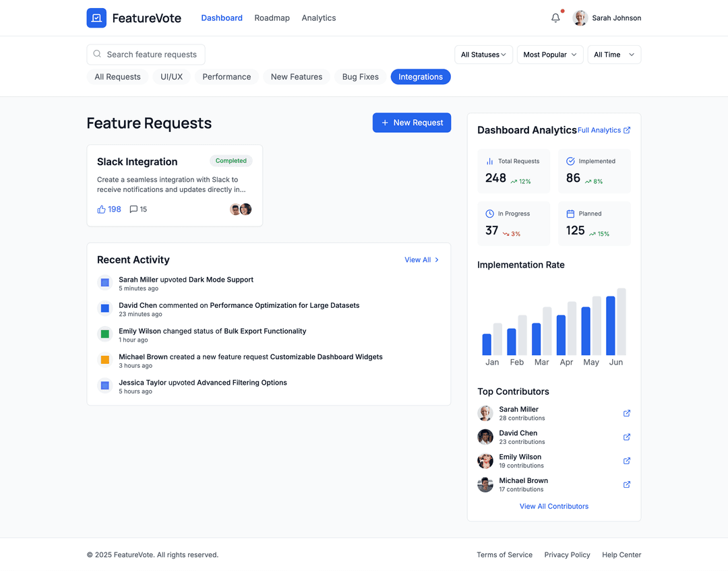Open Michael Brown's contributor external link icon
Viewport: 728px width, 572px height.
tap(626, 484)
